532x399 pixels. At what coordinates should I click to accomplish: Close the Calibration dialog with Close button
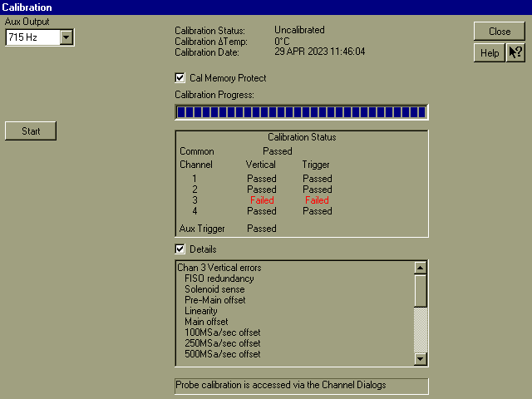[499, 32]
